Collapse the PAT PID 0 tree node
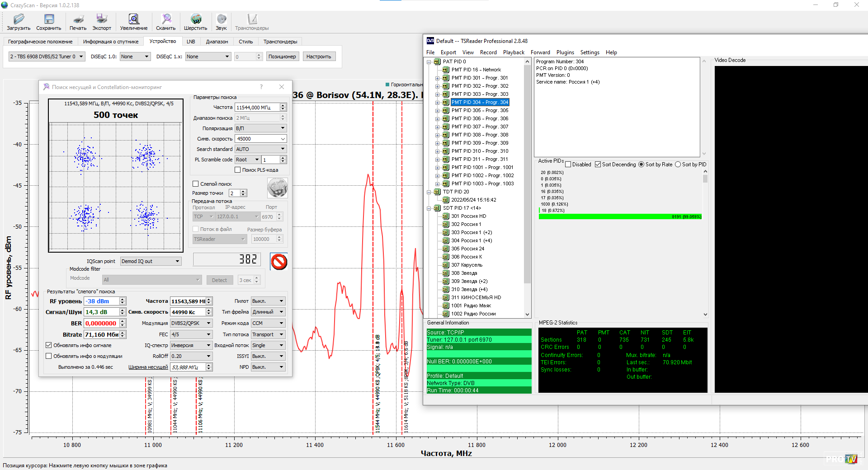 (429, 62)
